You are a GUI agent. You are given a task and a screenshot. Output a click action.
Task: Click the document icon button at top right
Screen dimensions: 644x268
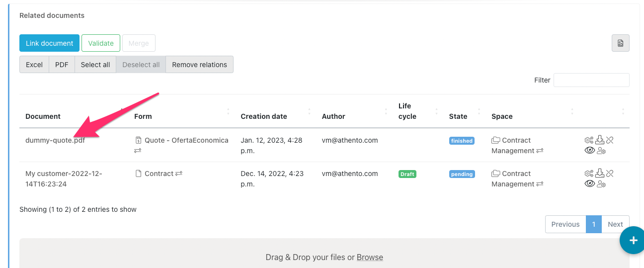620,43
